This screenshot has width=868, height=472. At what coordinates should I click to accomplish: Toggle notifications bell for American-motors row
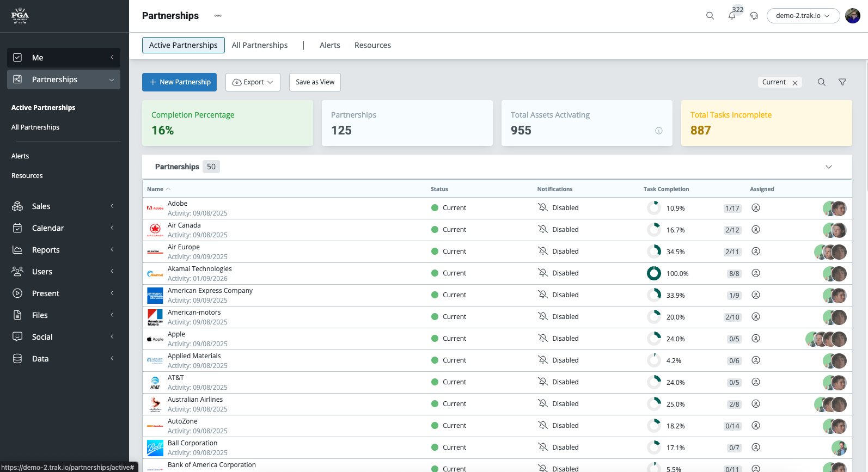(543, 317)
